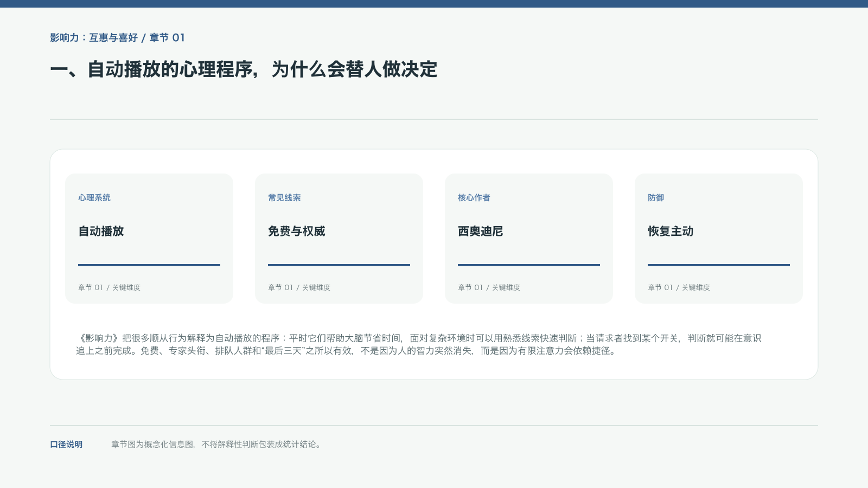Click '章节 01 / 关键维度' under 免费与权威
Screen dimensions: 868x488
point(299,287)
